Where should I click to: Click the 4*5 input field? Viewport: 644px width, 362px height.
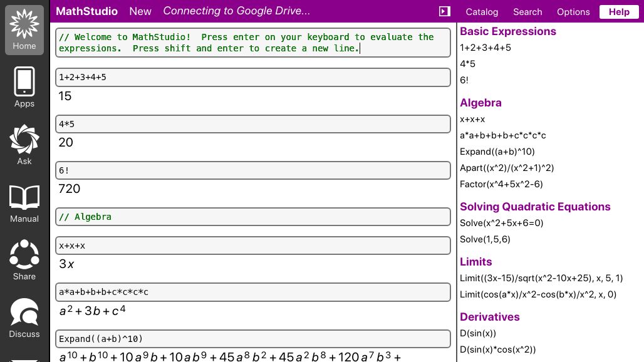pos(253,124)
